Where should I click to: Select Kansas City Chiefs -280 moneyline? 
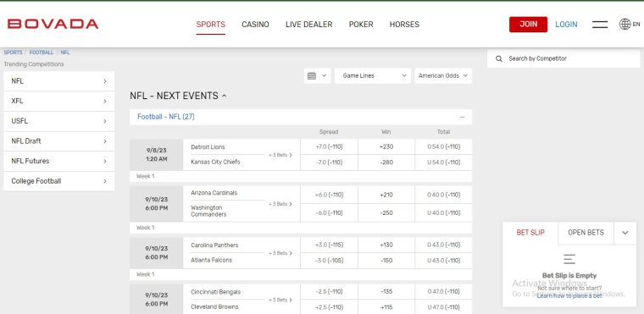[x=386, y=163]
